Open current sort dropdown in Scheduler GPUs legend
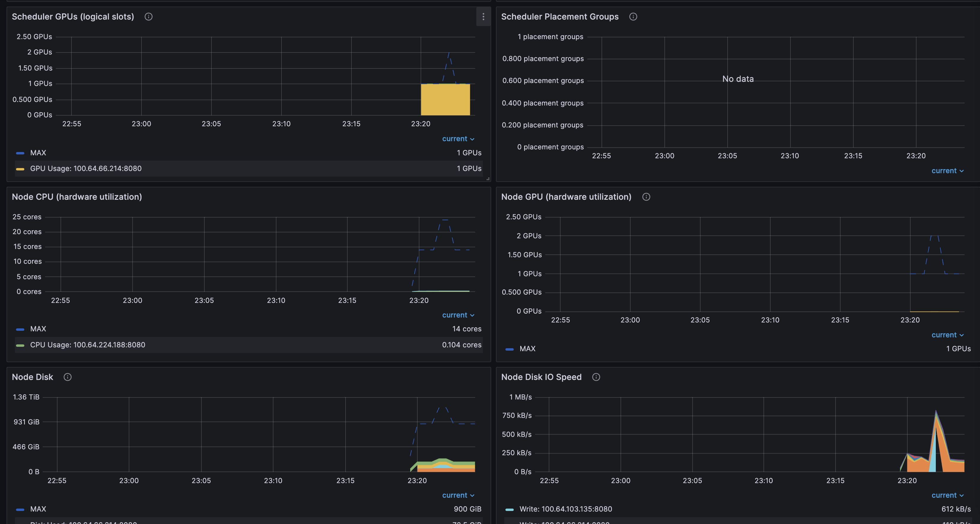The image size is (980, 524). click(x=458, y=139)
